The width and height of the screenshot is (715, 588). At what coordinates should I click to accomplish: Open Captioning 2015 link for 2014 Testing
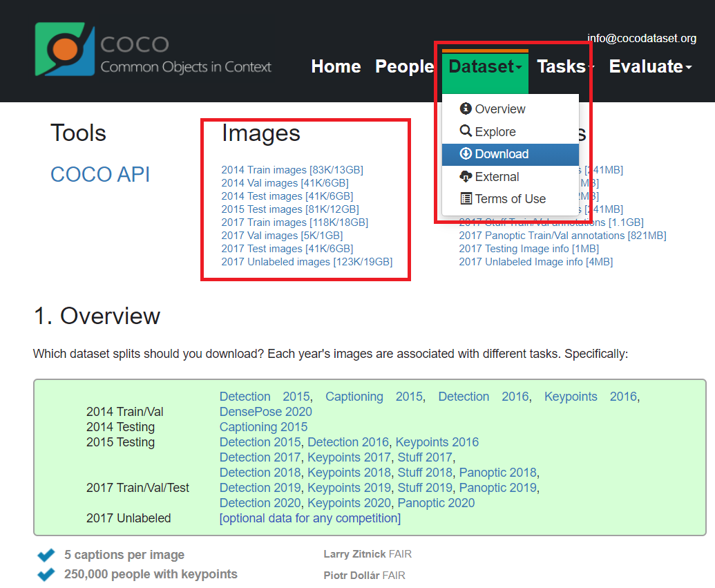click(264, 426)
